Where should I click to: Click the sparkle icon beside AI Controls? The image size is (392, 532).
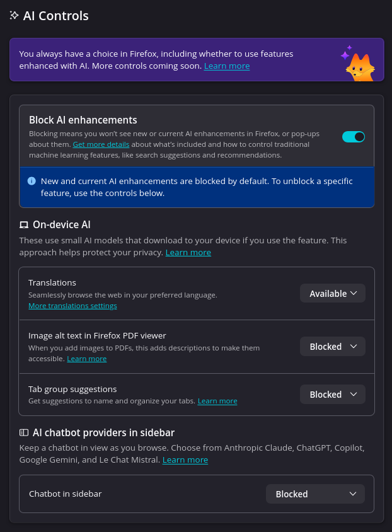point(14,16)
